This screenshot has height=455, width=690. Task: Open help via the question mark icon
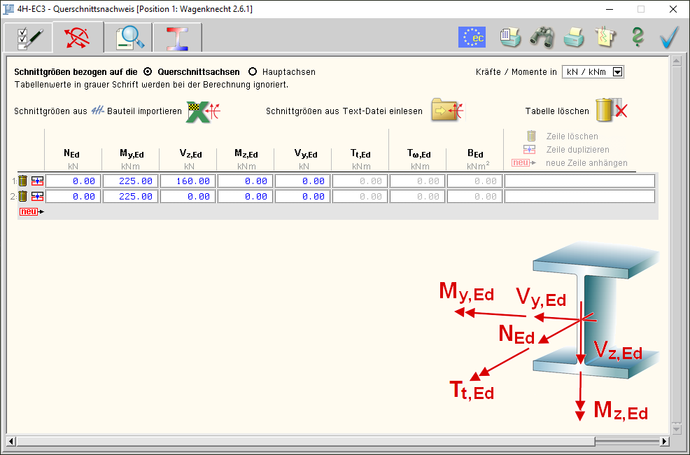(637, 38)
